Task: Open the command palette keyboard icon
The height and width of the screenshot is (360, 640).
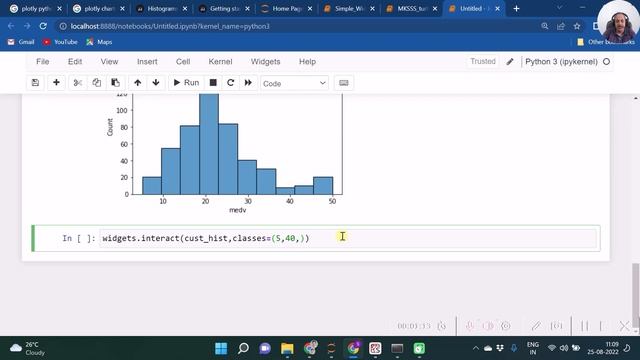Action: 344,83
